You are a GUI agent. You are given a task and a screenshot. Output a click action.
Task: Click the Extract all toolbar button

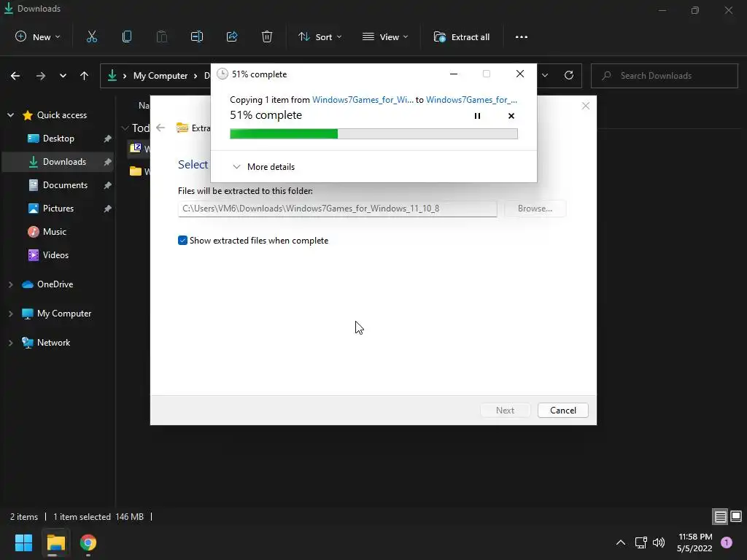click(461, 36)
